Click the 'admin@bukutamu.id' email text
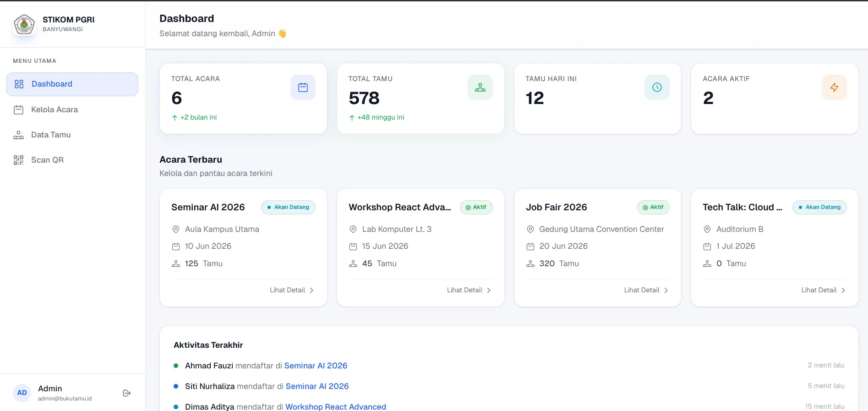This screenshot has height=411, width=868. (x=65, y=399)
